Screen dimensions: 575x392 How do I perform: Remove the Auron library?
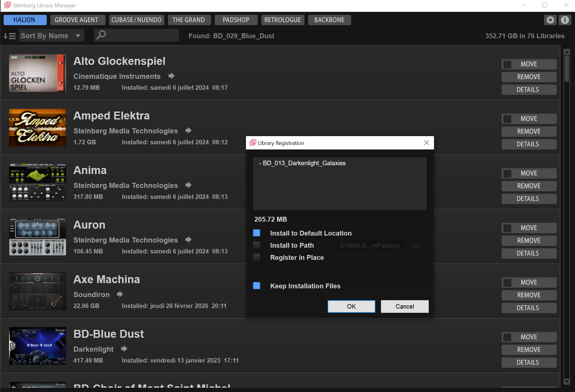pos(529,241)
